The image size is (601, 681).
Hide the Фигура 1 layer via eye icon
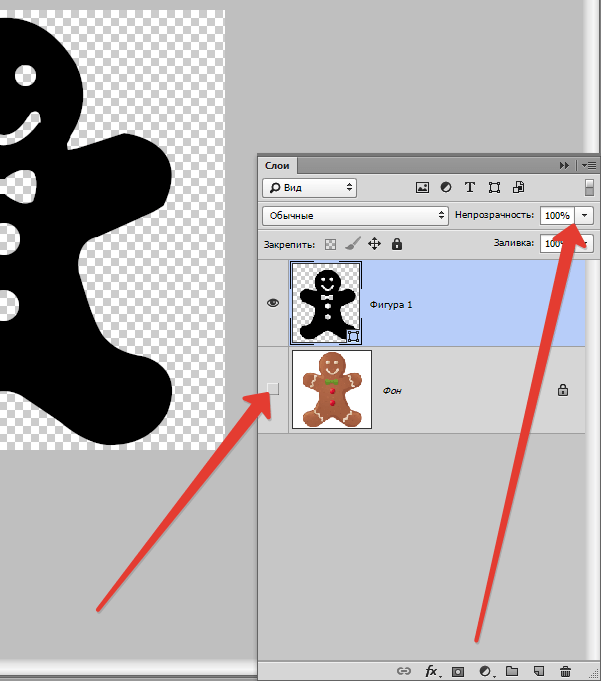(x=273, y=303)
